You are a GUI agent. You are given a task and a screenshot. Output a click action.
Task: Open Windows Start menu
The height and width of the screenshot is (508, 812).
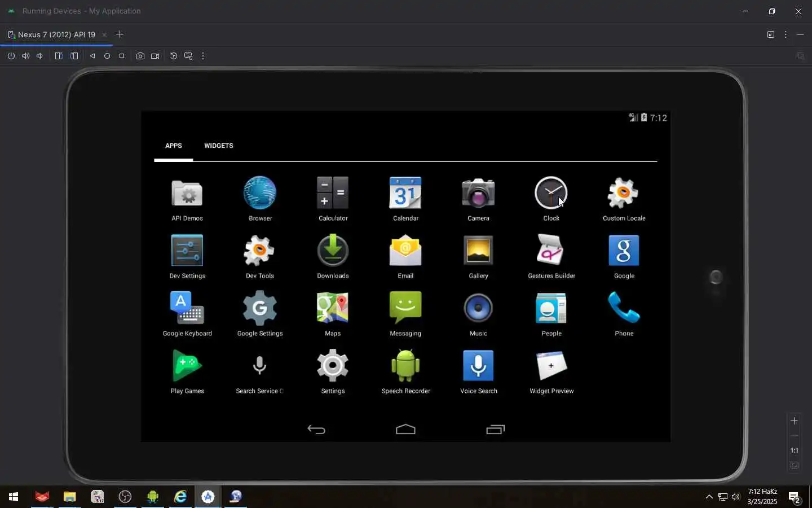pyautogui.click(x=14, y=497)
